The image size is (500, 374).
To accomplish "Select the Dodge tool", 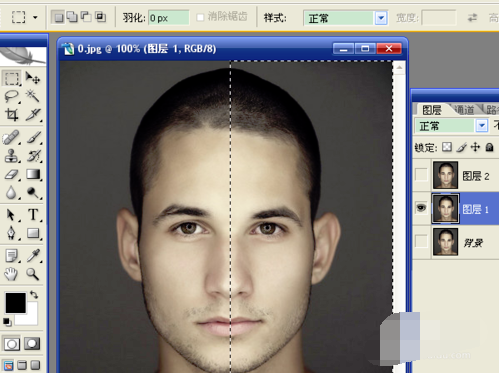I will tap(33, 192).
